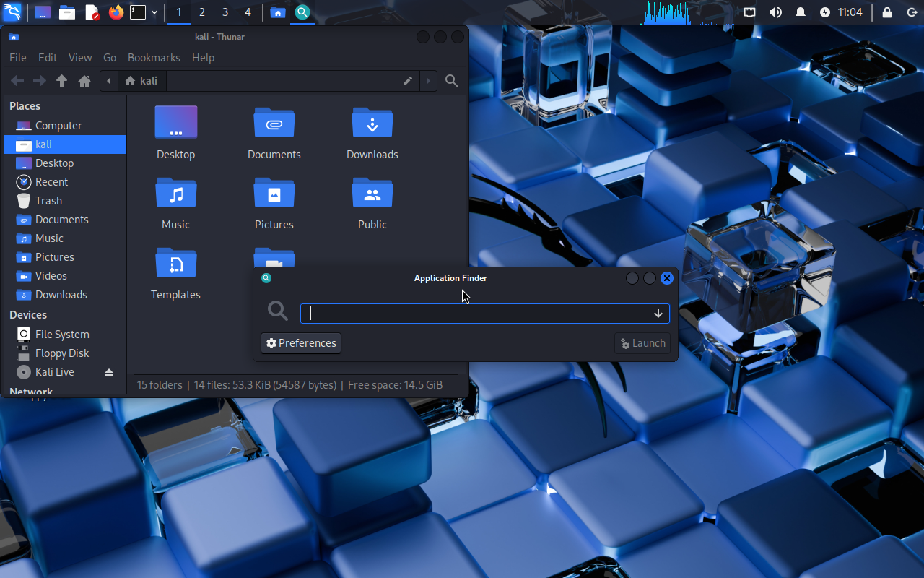Open the notifications bell icon
This screenshot has height=578, width=924.
click(801, 12)
